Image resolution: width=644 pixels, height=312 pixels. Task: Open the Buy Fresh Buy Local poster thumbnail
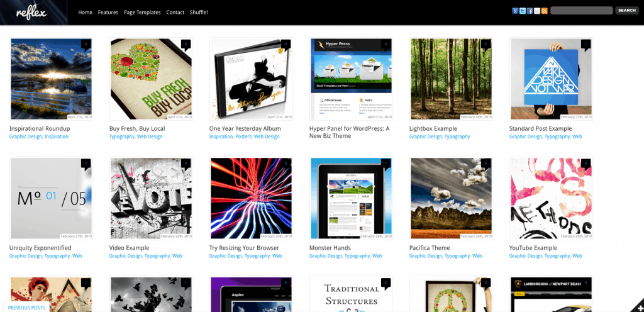[x=151, y=79]
